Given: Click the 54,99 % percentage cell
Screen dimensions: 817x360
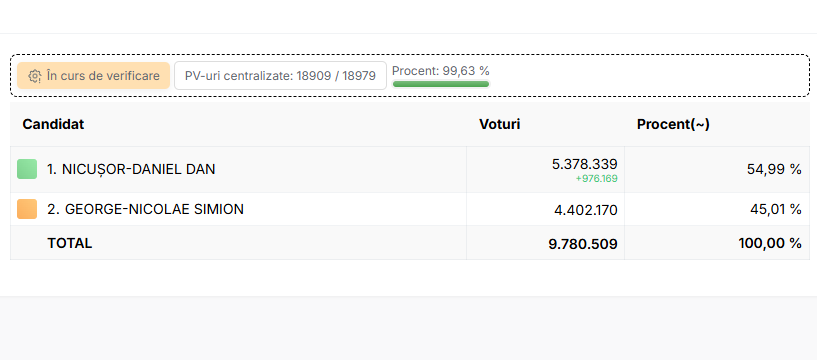Looking at the screenshot, I should (779, 169).
